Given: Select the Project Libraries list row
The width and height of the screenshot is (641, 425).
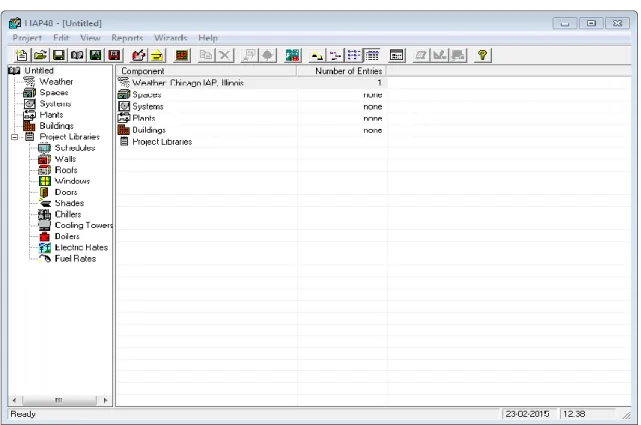Looking at the screenshot, I should click(251, 142).
